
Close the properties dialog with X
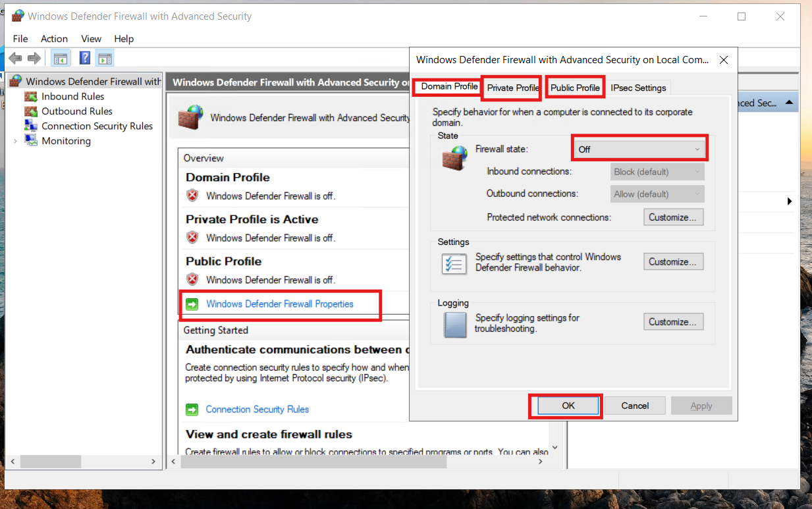click(x=724, y=60)
